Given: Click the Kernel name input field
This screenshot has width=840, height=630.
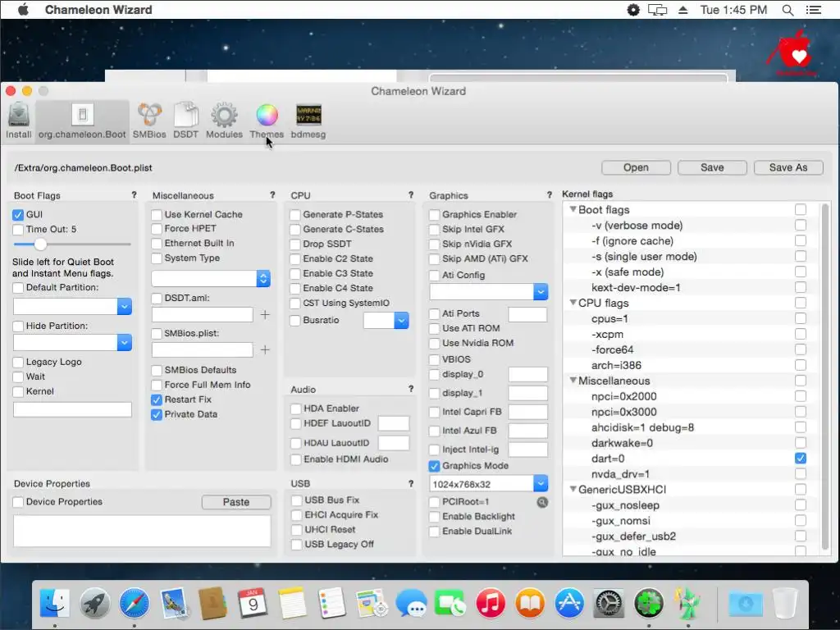Looking at the screenshot, I should point(72,410).
